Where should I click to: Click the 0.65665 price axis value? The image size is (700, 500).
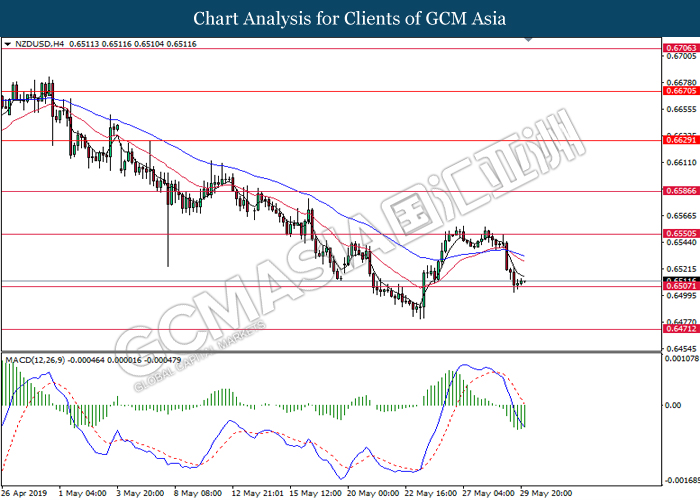[681, 216]
